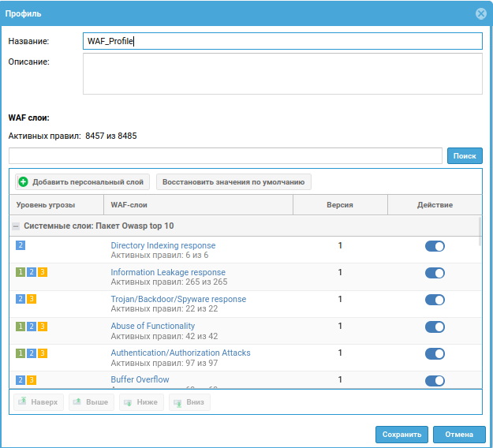Click the Ниже move-down icon
Screen dimensions: 493x448
point(127,402)
